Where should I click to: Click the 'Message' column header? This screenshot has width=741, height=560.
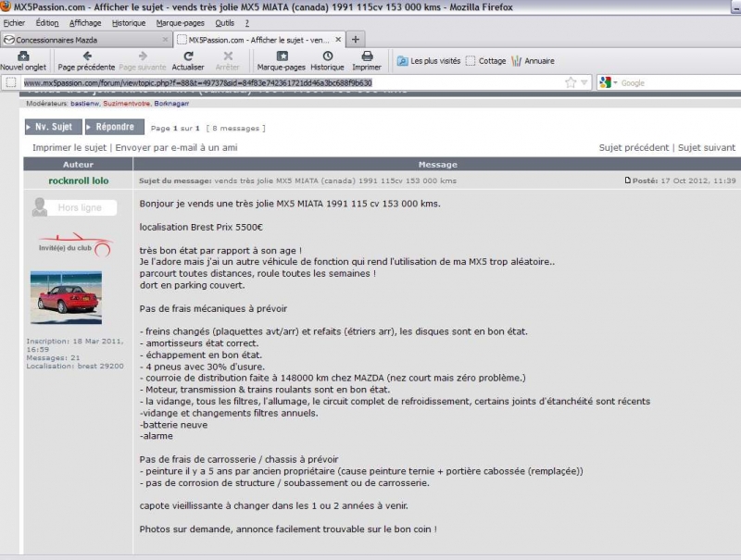click(437, 165)
